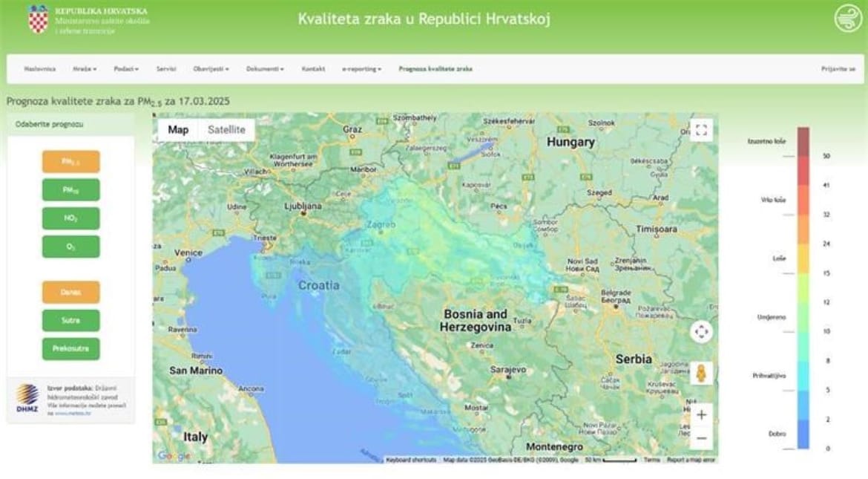Click the air quality wind icon
This screenshot has height=479, width=868.
pos(848,18)
